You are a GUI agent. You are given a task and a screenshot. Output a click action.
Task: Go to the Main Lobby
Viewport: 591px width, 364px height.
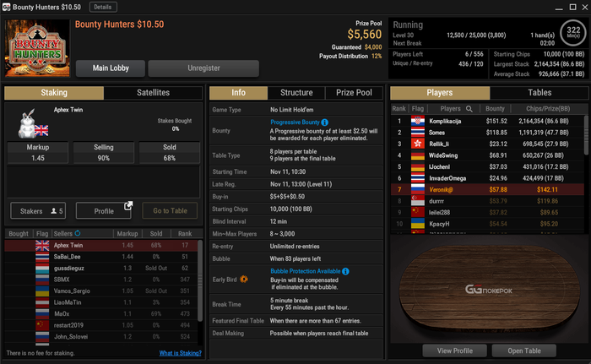(x=111, y=68)
